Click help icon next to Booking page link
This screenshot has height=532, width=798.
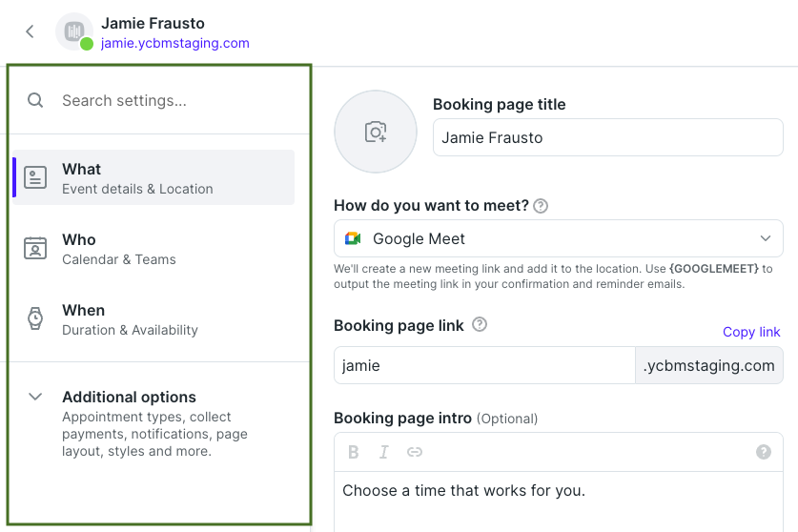(480, 324)
